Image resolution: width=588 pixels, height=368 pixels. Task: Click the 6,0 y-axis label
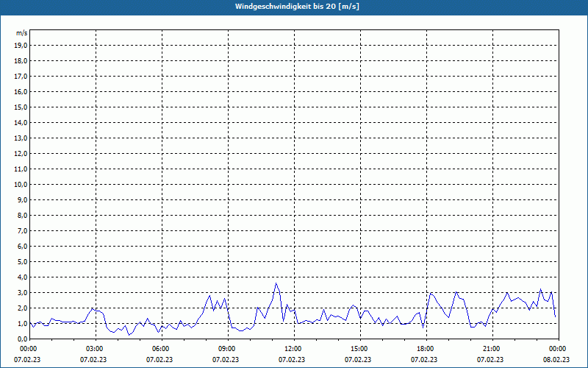coord(23,246)
